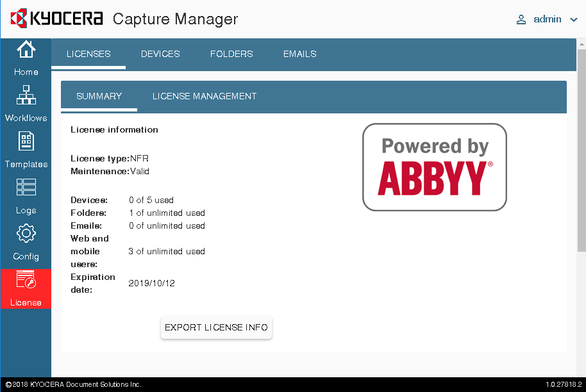This screenshot has height=392, width=586.
Task: Open the Home icon in sidebar
Action: point(26,50)
